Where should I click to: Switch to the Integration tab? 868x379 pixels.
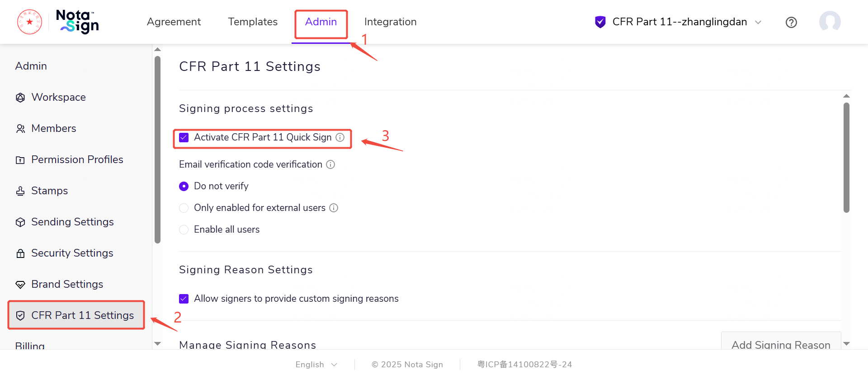coord(390,22)
